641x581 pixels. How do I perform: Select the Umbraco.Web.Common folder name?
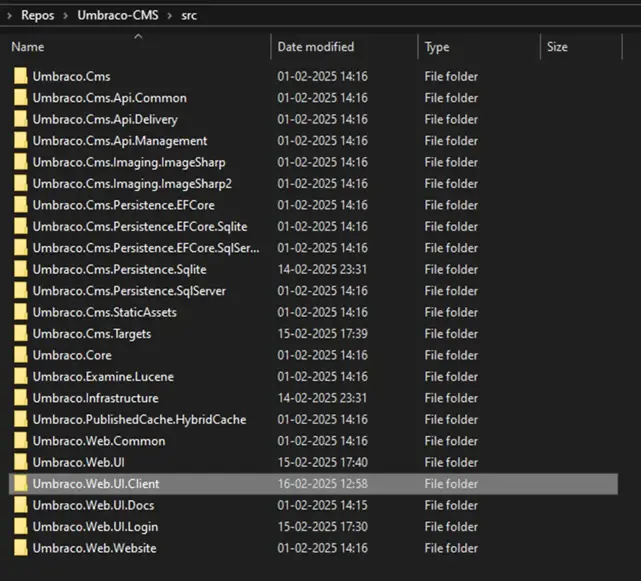[99, 441]
